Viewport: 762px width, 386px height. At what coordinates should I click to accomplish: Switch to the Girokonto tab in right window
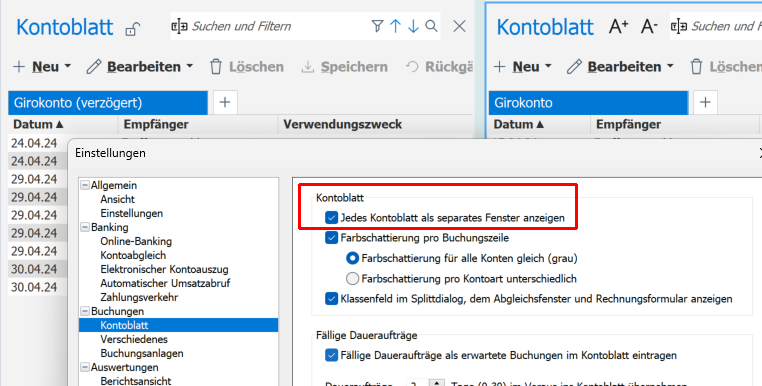tap(589, 103)
